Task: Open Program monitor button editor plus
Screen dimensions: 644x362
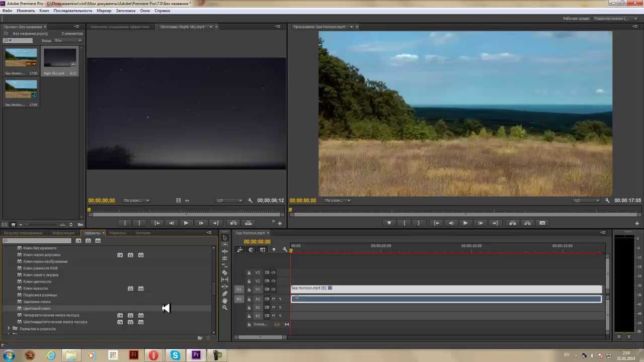Action: (637, 223)
